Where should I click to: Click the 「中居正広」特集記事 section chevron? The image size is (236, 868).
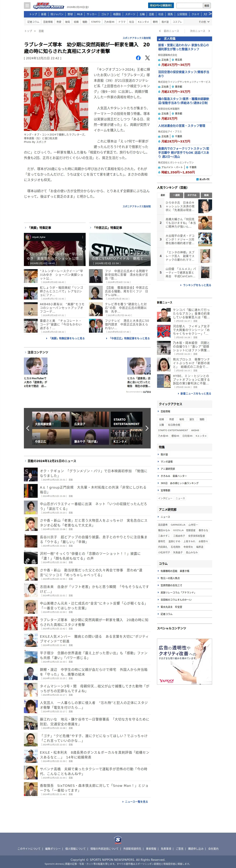point(90,227)
